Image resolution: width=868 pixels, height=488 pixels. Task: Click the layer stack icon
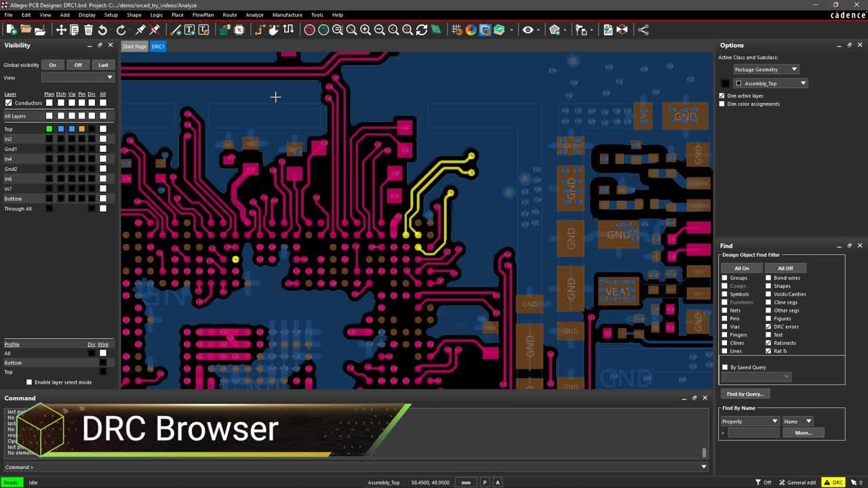pos(499,30)
